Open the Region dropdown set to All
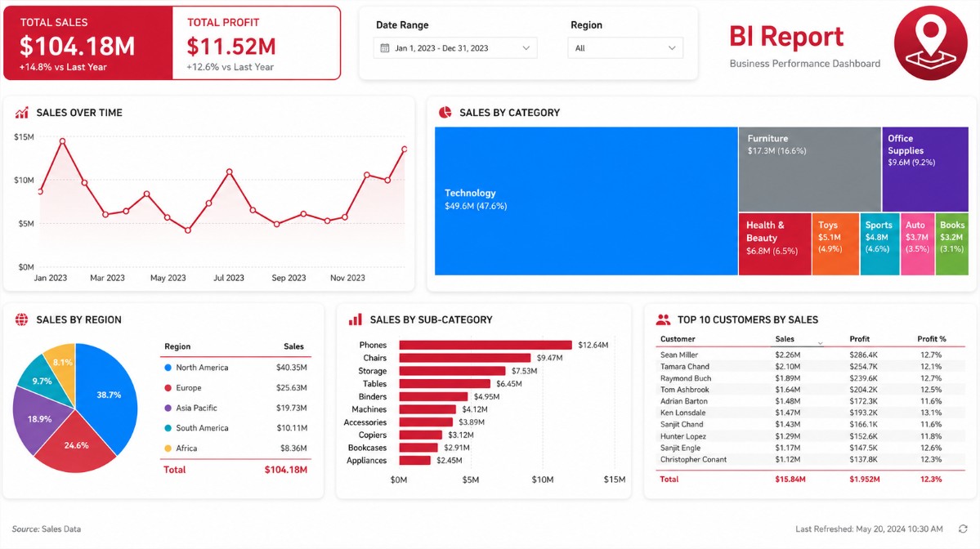The height and width of the screenshot is (549, 980). point(625,48)
